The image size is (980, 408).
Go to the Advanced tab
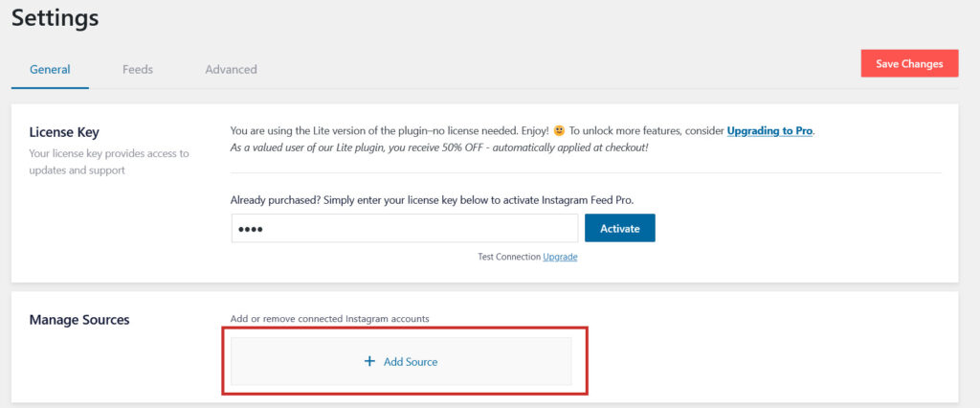click(231, 70)
